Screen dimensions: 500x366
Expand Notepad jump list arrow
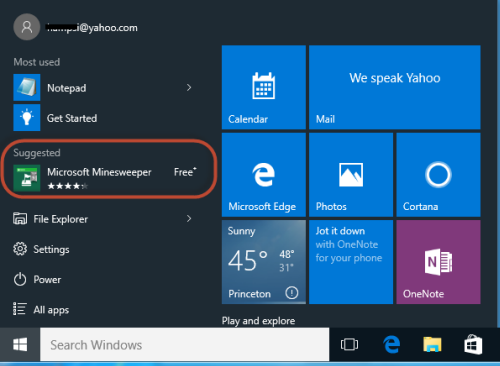pyautogui.click(x=189, y=87)
